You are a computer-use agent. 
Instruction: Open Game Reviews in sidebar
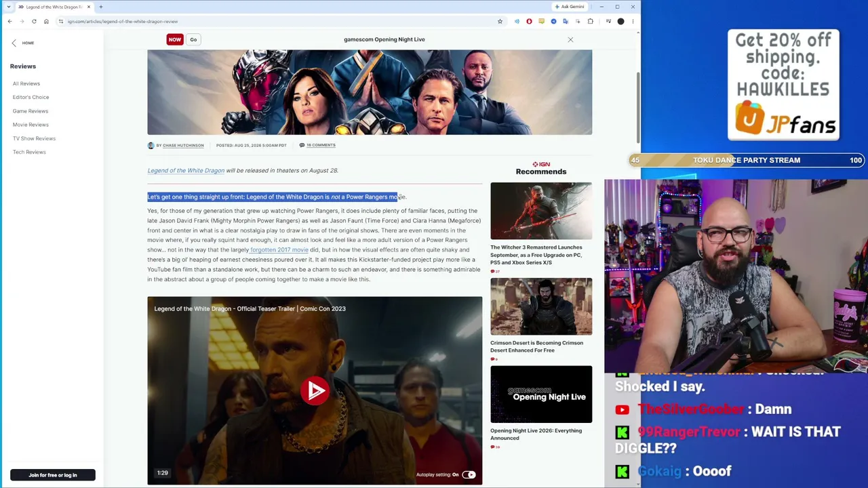(x=31, y=111)
